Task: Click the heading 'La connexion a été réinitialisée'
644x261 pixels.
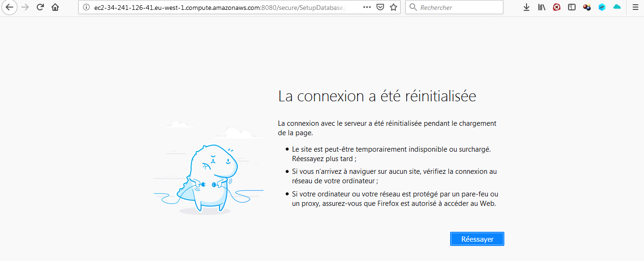Action: click(x=377, y=96)
